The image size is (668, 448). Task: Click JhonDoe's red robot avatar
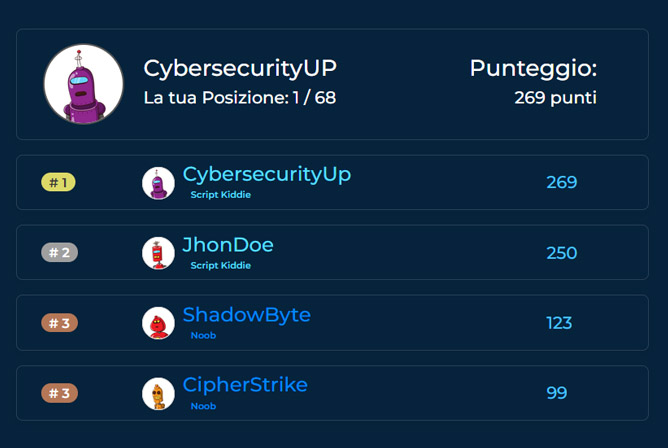pos(158,253)
